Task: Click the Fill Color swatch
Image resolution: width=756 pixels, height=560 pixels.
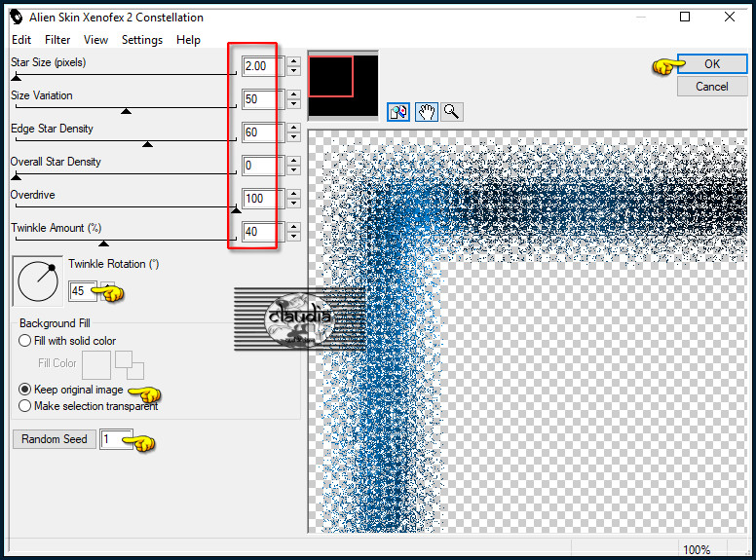Action: 96,365
